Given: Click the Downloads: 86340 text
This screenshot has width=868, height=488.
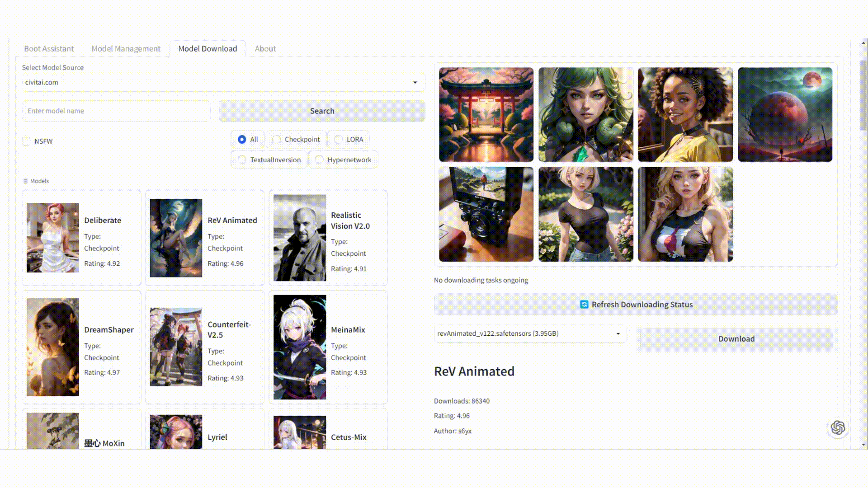Looking at the screenshot, I should click(462, 401).
